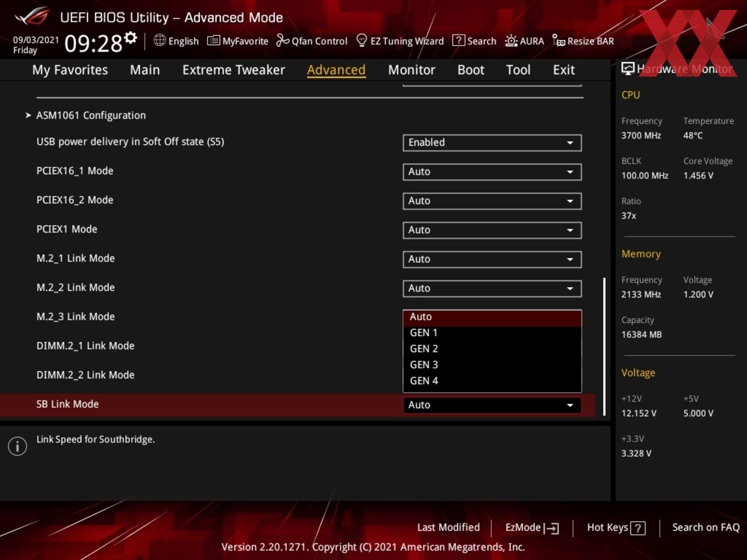
Task: Click the PCIEX16_1 Mode label
Action: [x=75, y=171]
